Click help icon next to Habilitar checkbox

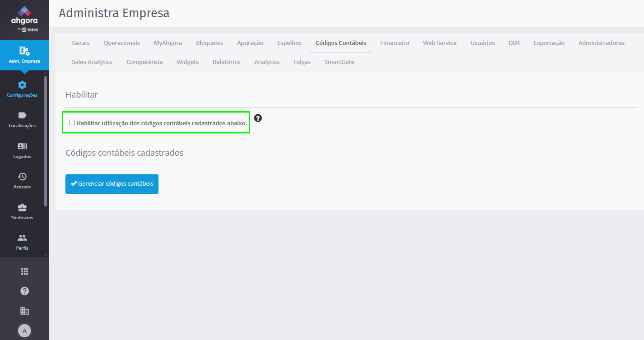point(258,118)
